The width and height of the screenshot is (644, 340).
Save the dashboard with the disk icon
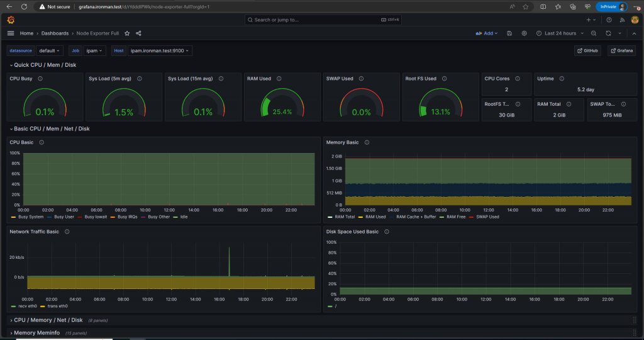(x=509, y=33)
